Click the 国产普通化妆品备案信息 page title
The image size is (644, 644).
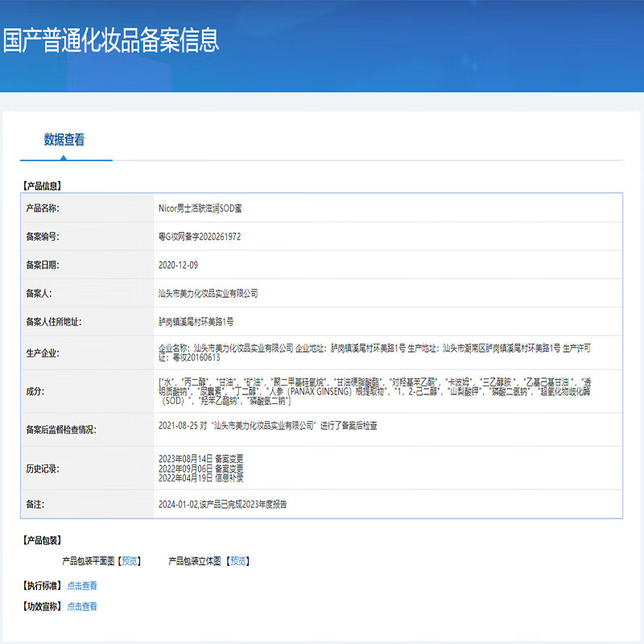tap(111, 40)
